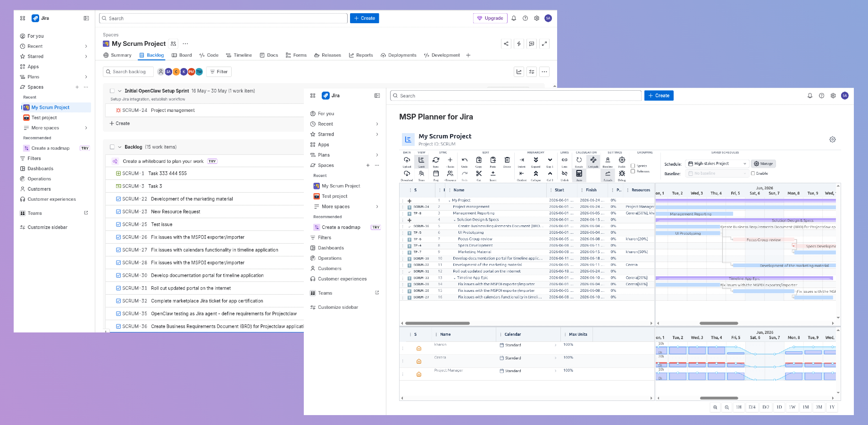This screenshot has width=868, height=425.
Task: Toggle the Auto calculation icon
Action: pyautogui.click(x=579, y=174)
